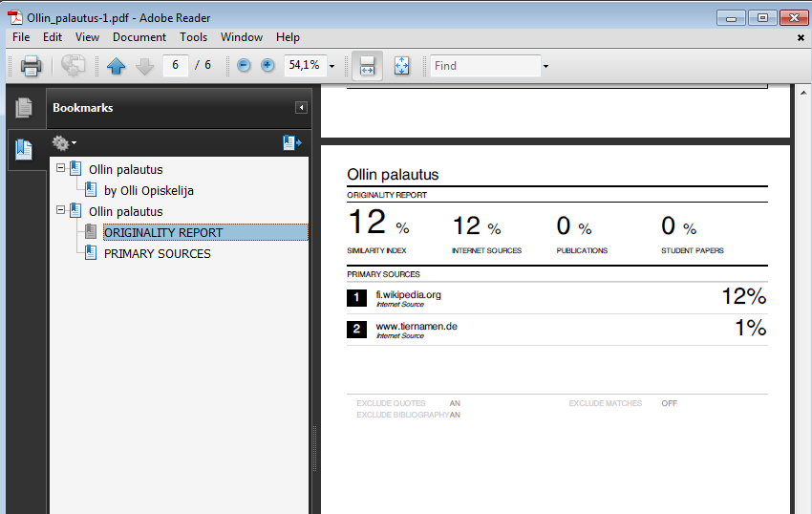Open the Help menu

pyautogui.click(x=288, y=37)
